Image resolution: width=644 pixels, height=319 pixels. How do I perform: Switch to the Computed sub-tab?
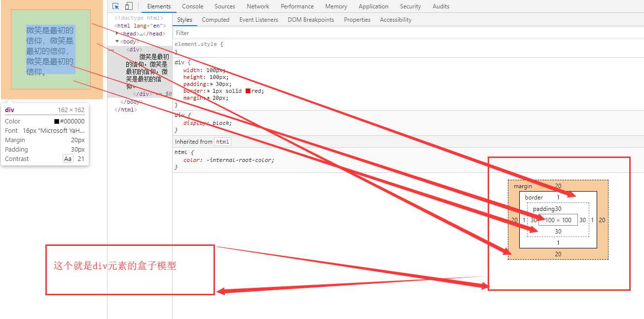click(x=215, y=20)
